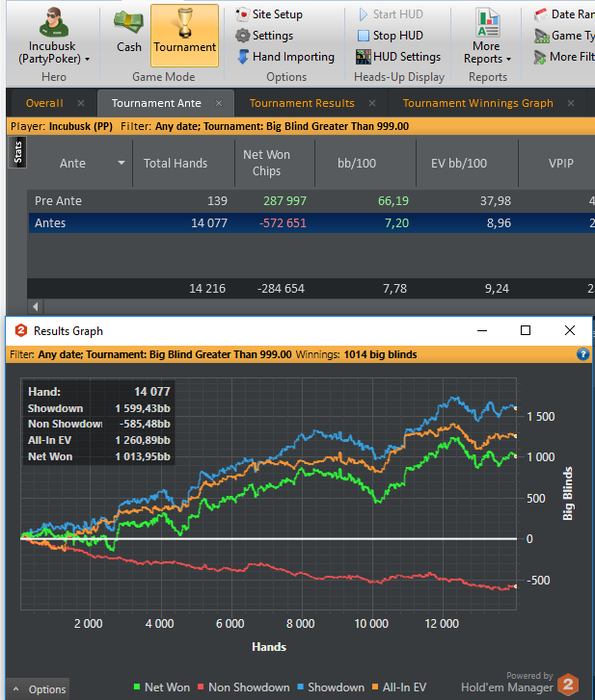Click the Stop HUD button
The height and width of the screenshot is (700, 595).
point(391,35)
